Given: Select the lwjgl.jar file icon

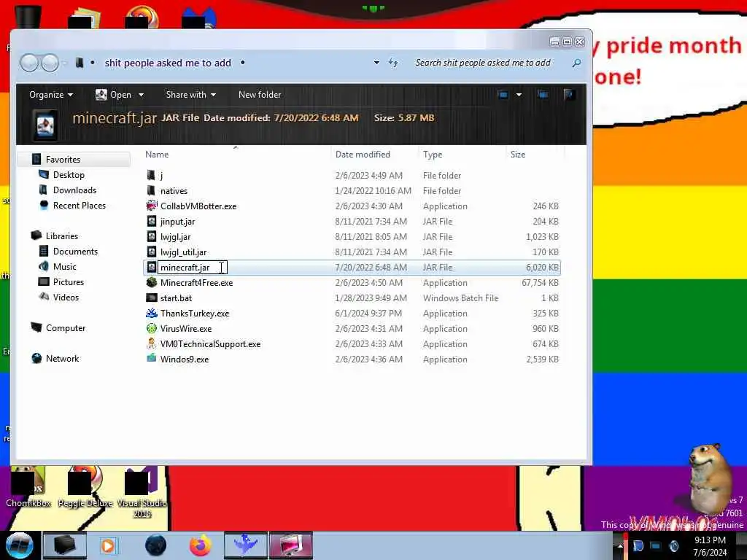Looking at the screenshot, I should (x=152, y=236).
